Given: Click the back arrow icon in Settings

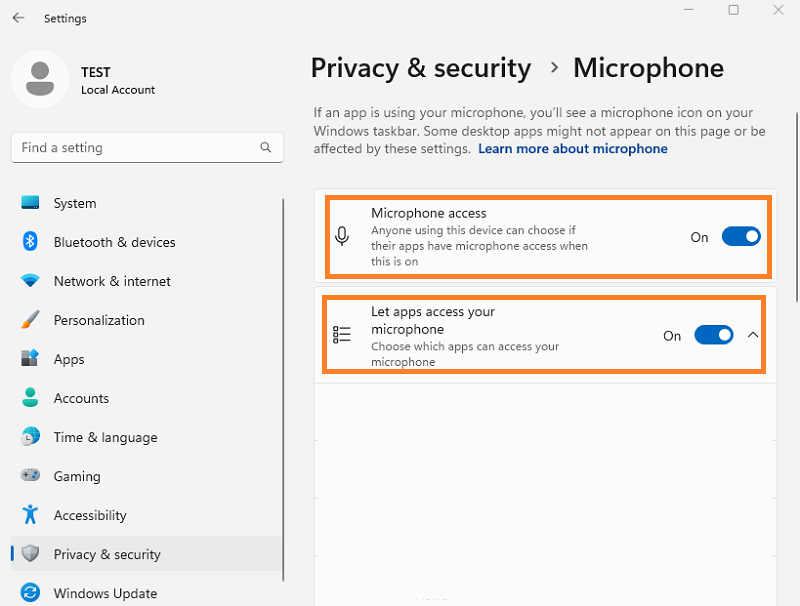Looking at the screenshot, I should click(18, 18).
